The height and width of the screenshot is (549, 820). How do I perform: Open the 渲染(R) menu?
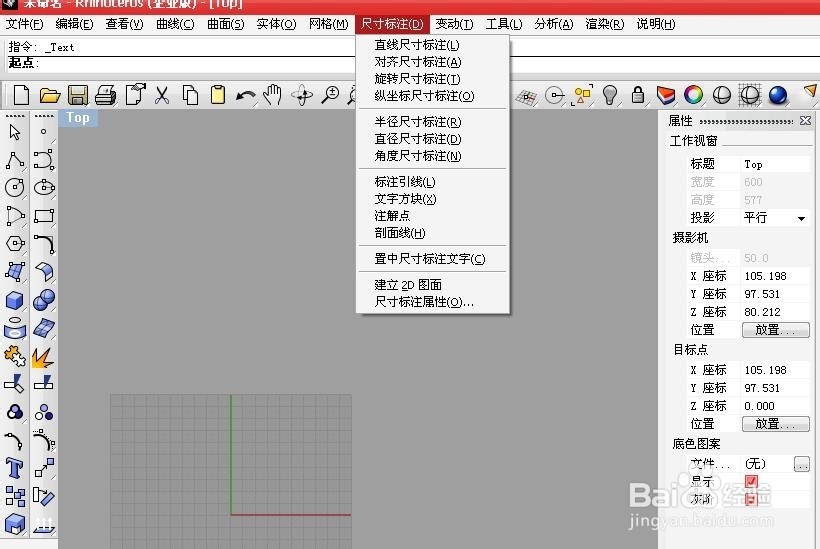coord(605,24)
